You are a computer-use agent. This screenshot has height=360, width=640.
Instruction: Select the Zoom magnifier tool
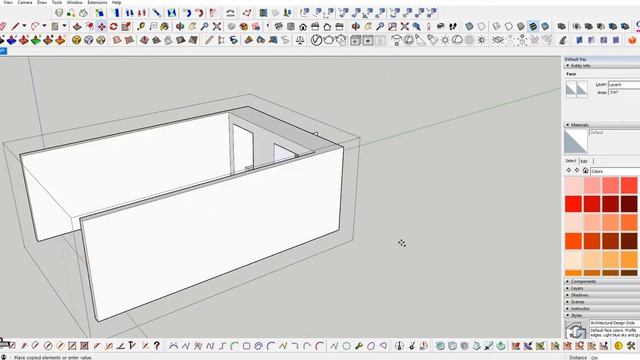204,27
